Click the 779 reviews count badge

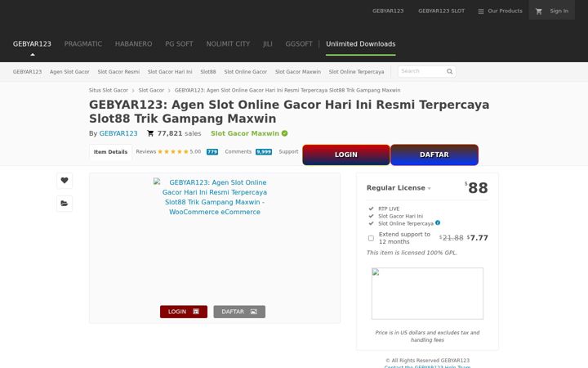coord(212,152)
